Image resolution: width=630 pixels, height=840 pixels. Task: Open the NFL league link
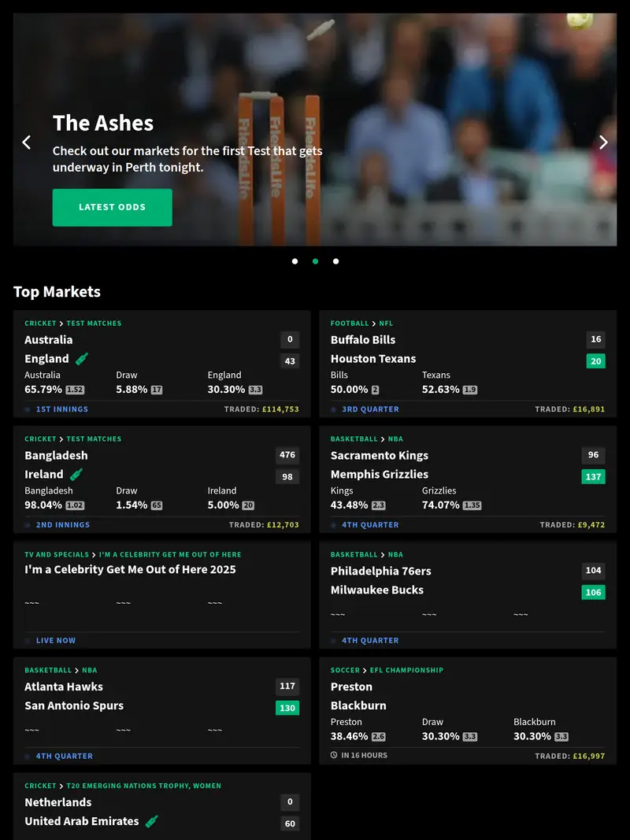coord(386,323)
